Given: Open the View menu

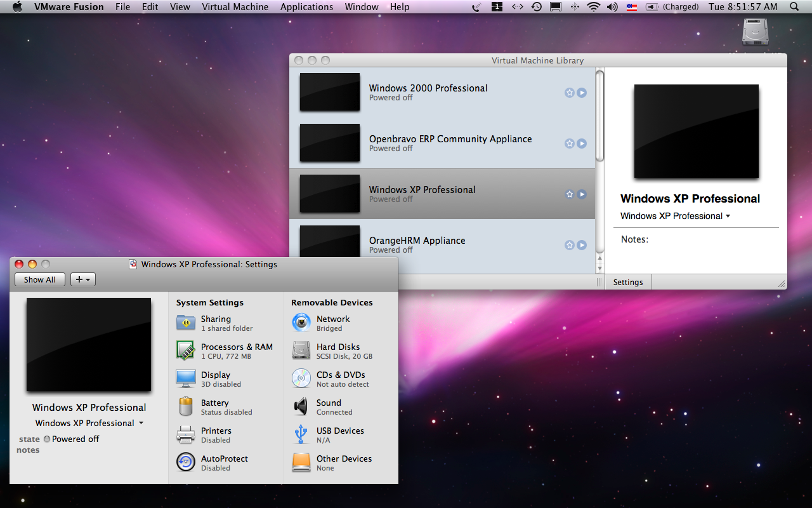Looking at the screenshot, I should point(180,7).
